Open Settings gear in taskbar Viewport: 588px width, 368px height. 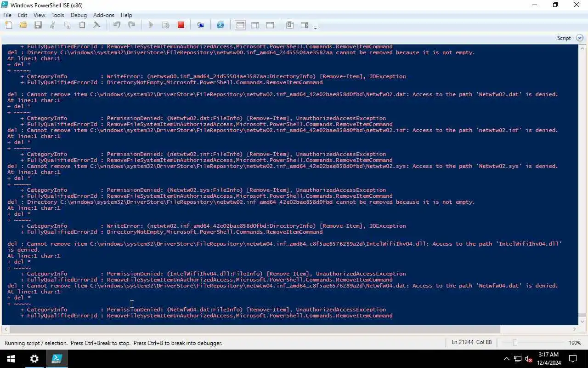coord(34,359)
